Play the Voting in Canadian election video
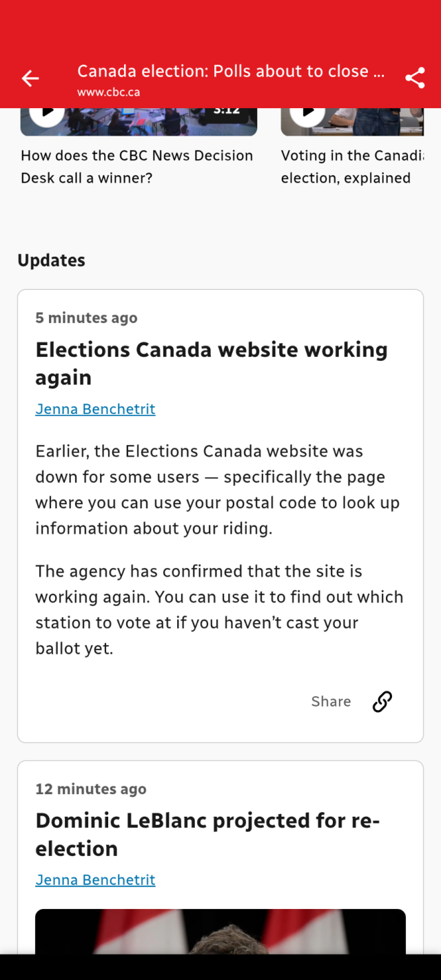 click(307, 112)
